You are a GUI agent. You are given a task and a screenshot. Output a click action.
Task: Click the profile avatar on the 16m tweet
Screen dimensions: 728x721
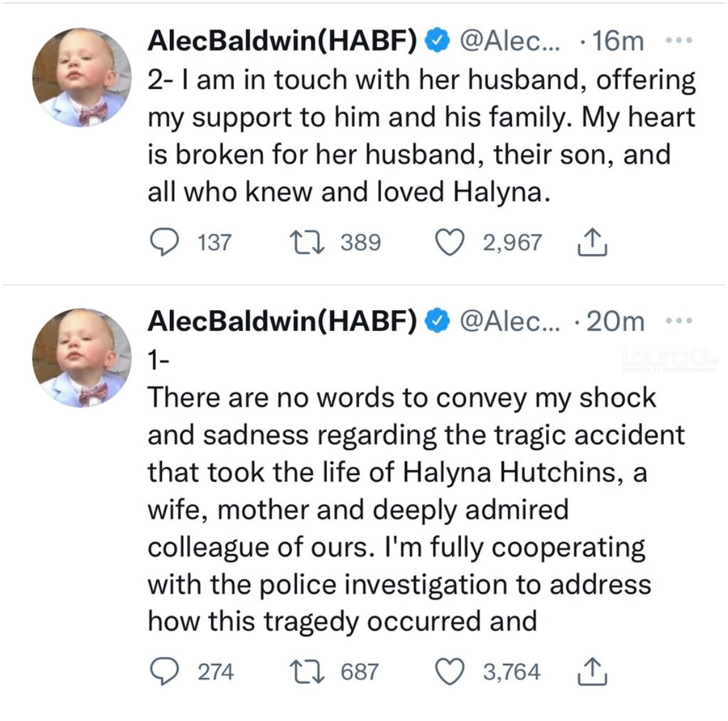(81, 77)
